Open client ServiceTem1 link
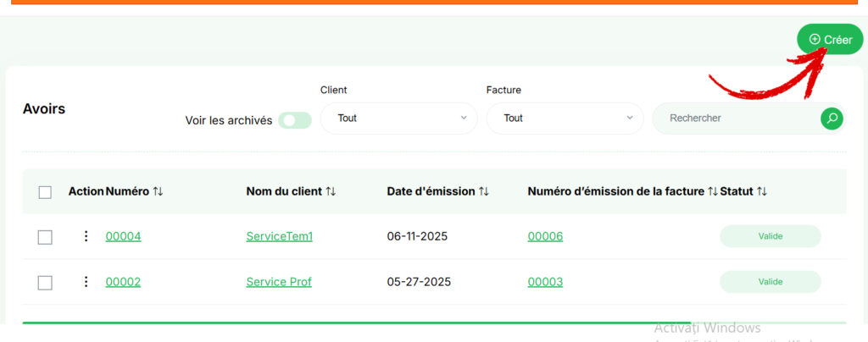The height and width of the screenshot is (342, 868). [x=280, y=236]
